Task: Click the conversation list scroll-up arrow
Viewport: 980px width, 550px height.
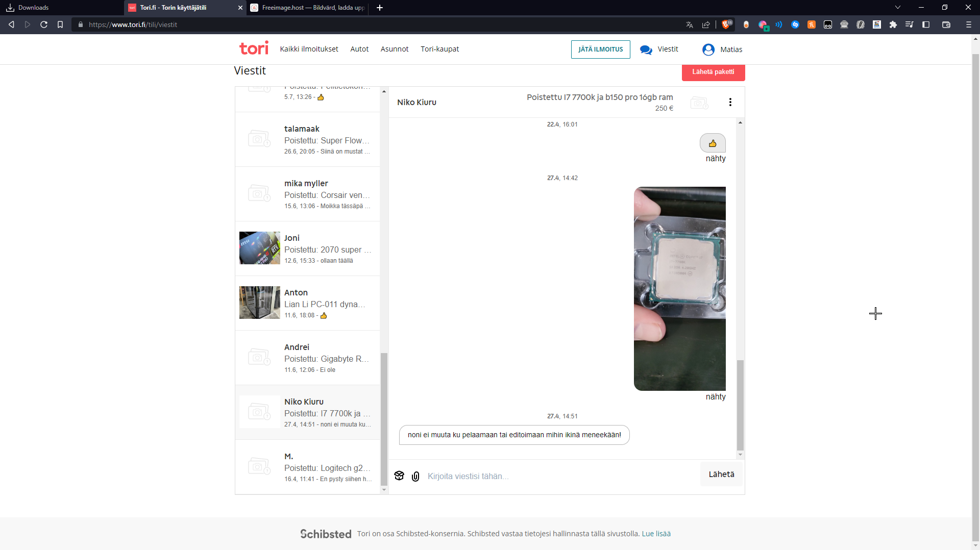Action: pyautogui.click(x=384, y=91)
